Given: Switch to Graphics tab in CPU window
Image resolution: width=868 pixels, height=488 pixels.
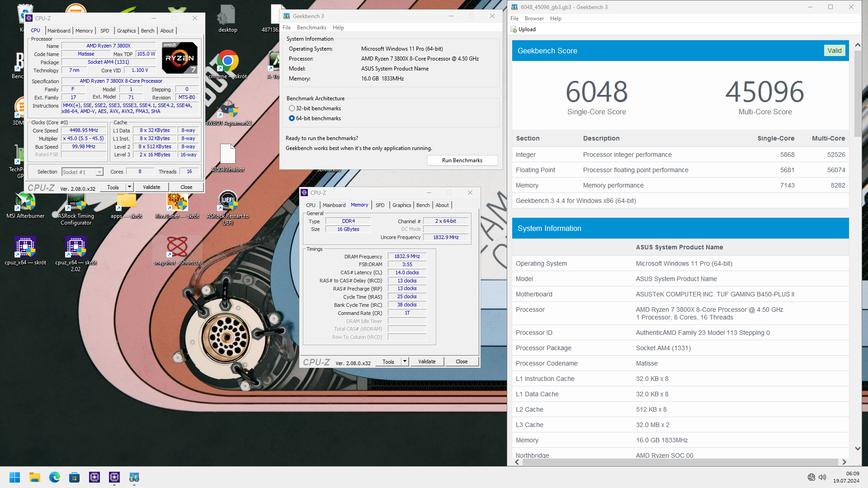Looking at the screenshot, I should coord(126,31).
